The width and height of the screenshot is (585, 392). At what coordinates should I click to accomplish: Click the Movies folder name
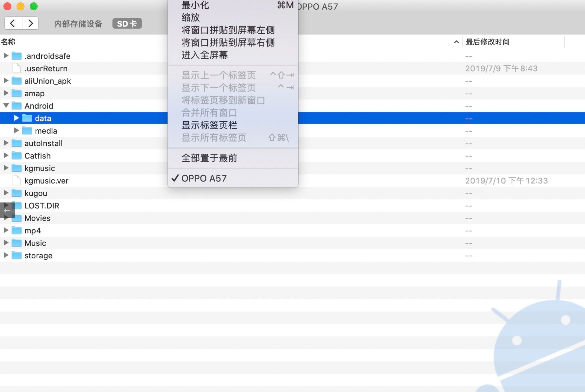(x=37, y=218)
